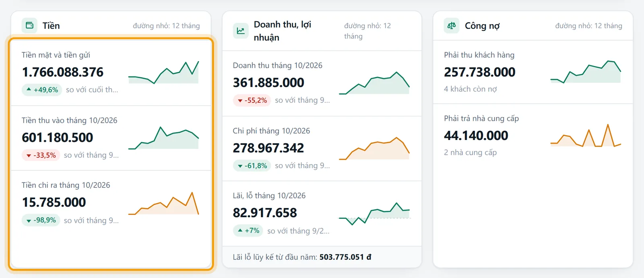
Task: Open the Doanh thu tháng 10/2026 sparkline
Action: [x=374, y=83]
